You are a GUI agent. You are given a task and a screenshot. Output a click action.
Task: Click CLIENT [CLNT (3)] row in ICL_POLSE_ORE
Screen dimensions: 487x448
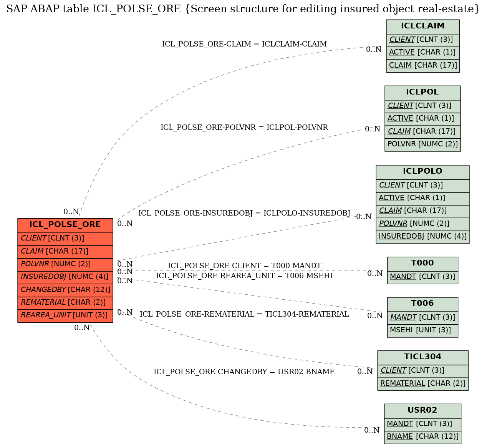click(x=65, y=239)
